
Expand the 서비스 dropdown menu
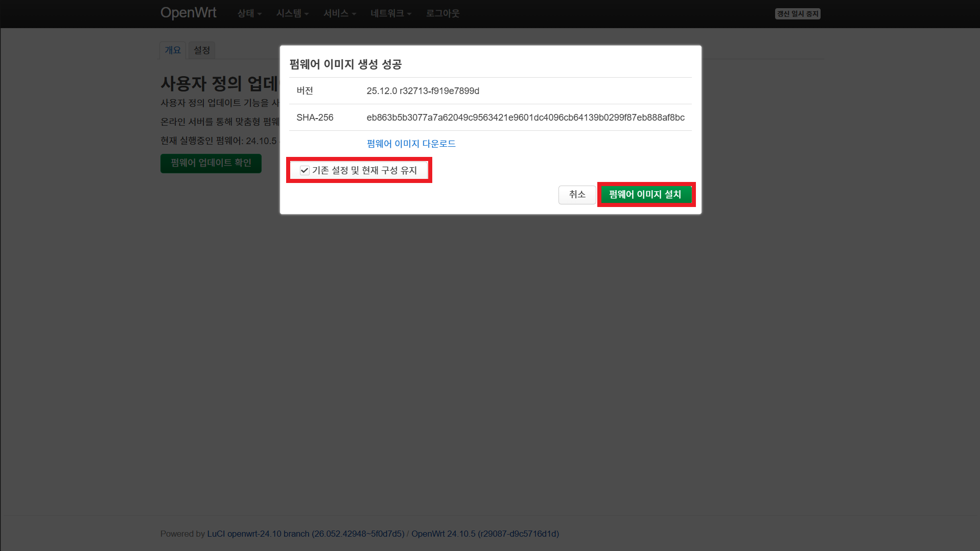click(339, 14)
